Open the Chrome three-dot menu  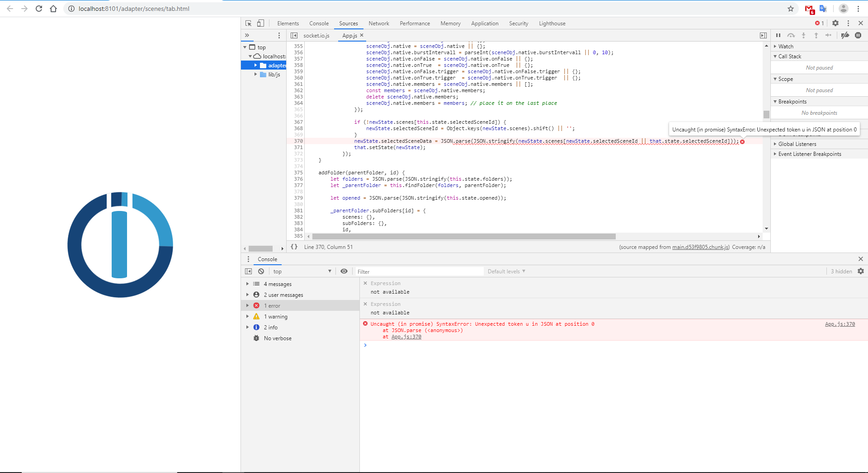858,9
